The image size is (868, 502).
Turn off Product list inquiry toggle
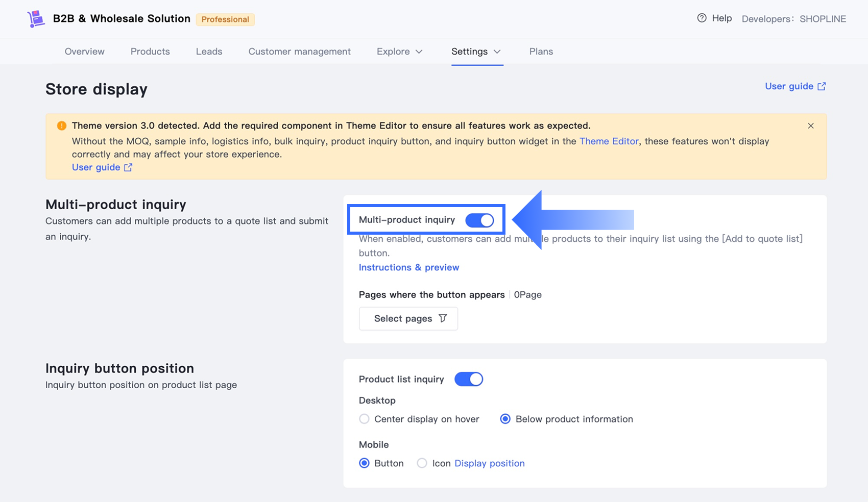pyautogui.click(x=469, y=379)
